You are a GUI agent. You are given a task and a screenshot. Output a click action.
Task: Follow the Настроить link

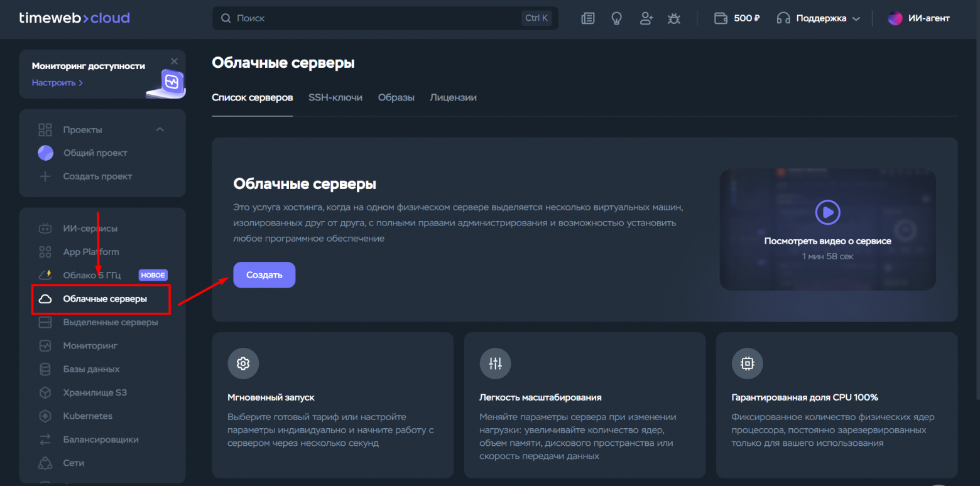57,82
